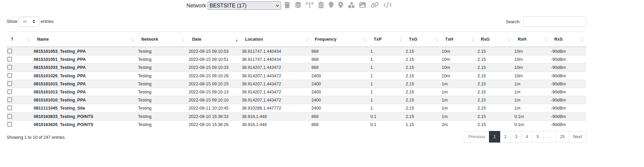Check the box for 0815101053_Testing_PPA

(x=10, y=51)
